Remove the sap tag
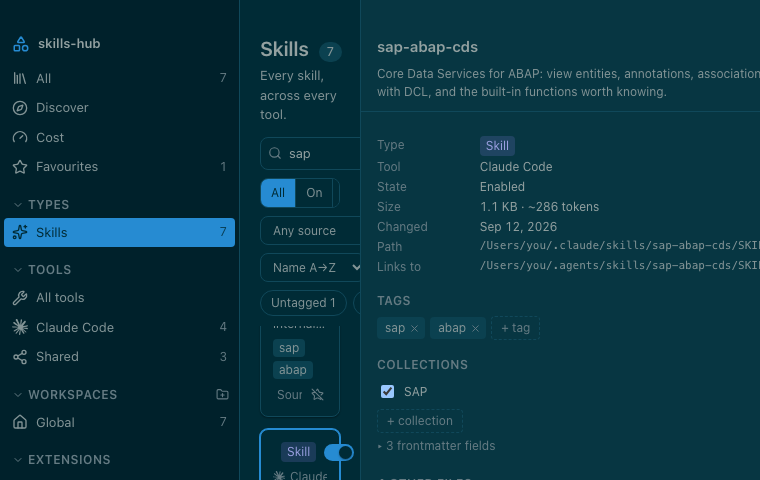 pyautogui.click(x=414, y=328)
